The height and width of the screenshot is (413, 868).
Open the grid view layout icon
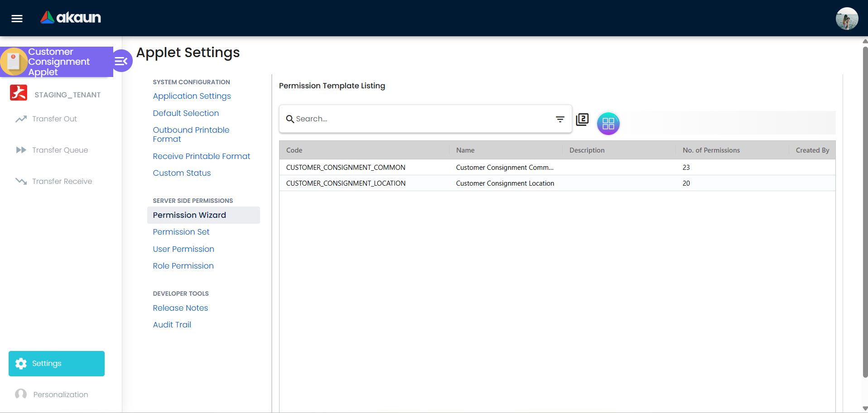(608, 123)
